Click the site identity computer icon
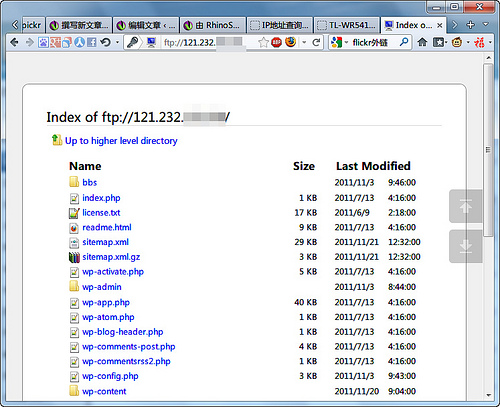The image size is (500, 407). coord(151,42)
